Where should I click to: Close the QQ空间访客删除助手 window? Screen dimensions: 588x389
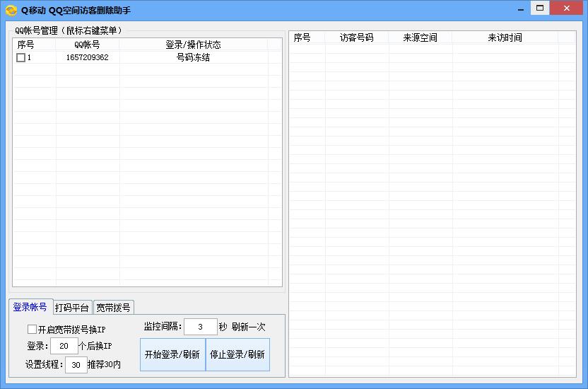567,8
